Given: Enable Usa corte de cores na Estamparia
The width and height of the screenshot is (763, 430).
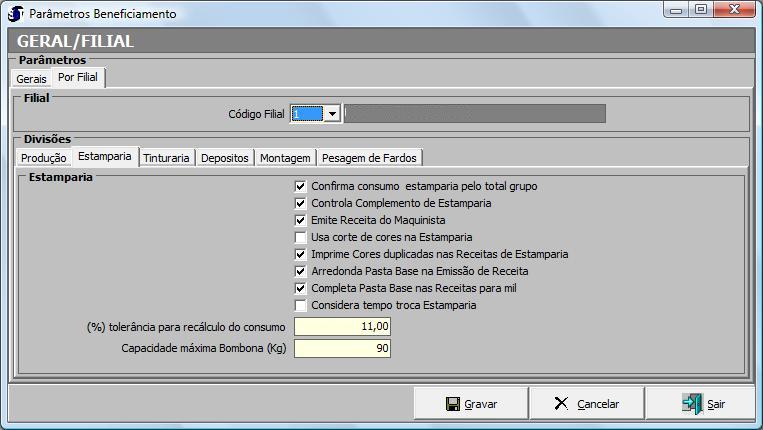Looking at the screenshot, I should pos(301,237).
